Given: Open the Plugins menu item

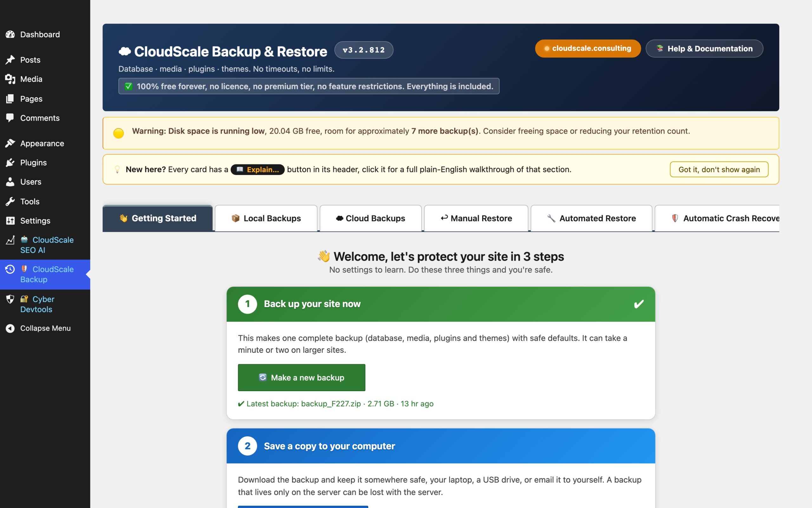Looking at the screenshot, I should pos(33,163).
